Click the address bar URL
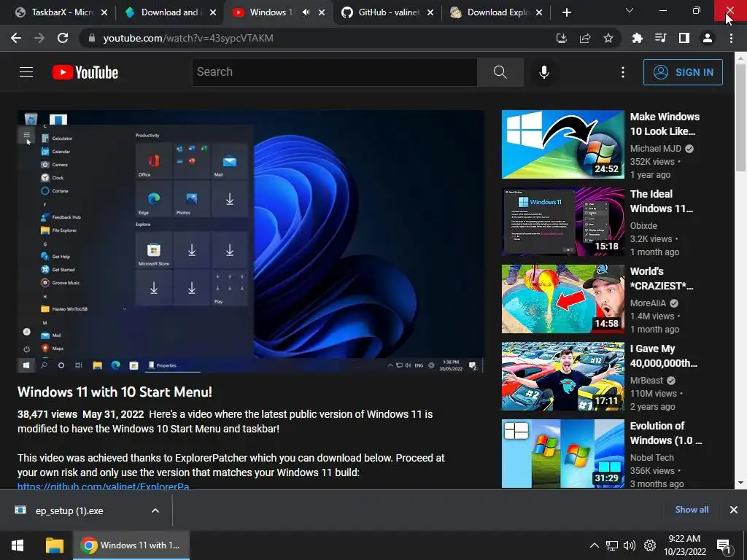The image size is (747, 560). tap(188, 38)
